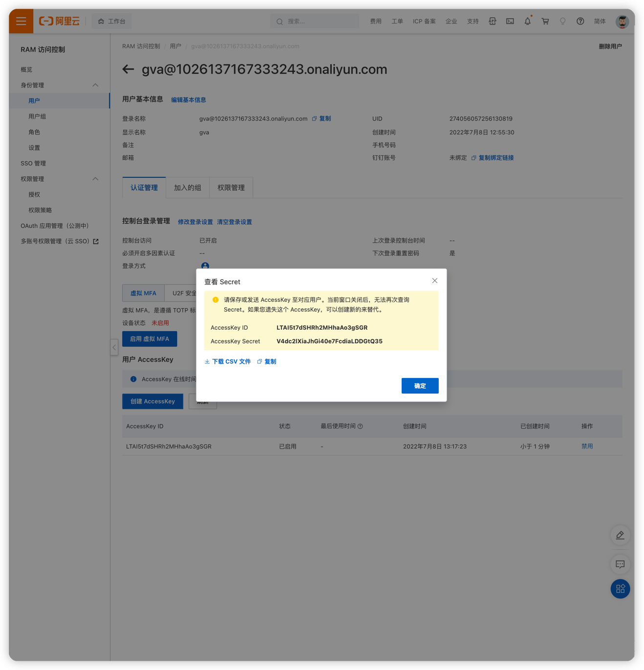
Task: Open 用户组 in the sidebar
Action: [x=37, y=116]
